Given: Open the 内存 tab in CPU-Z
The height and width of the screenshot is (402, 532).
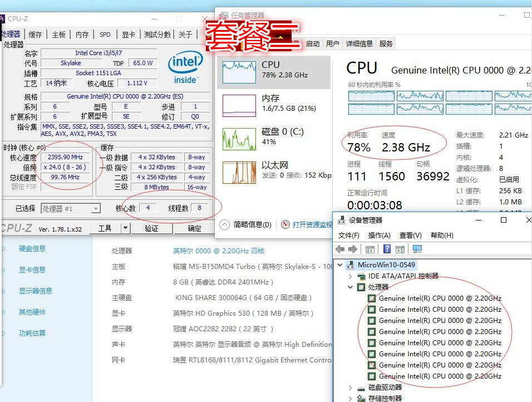Looking at the screenshot, I should point(82,35).
